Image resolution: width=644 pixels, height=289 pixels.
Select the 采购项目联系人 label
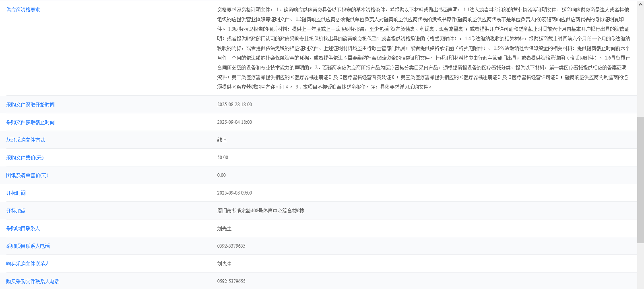[23, 228]
